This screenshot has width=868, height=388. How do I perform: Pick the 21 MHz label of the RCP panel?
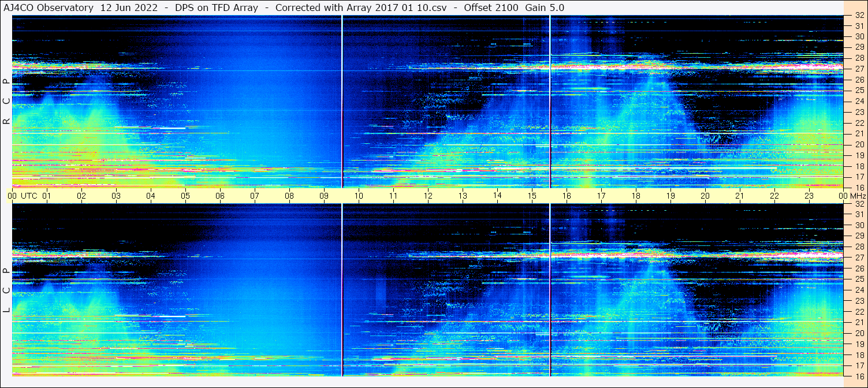click(x=859, y=133)
